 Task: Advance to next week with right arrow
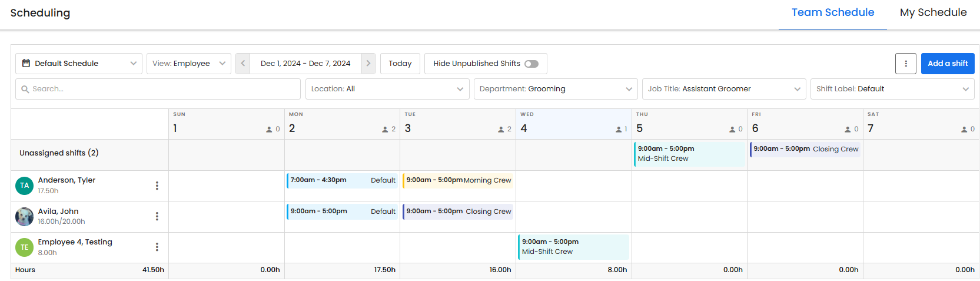pos(368,64)
